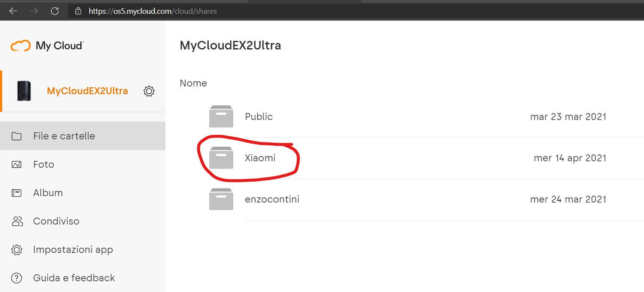Click the browser back arrow

(x=13, y=11)
